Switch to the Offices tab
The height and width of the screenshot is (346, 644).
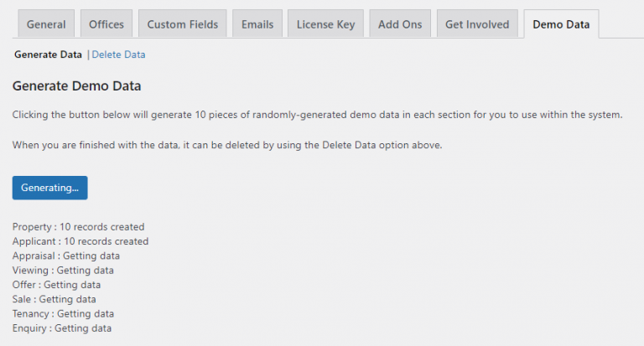106,24
